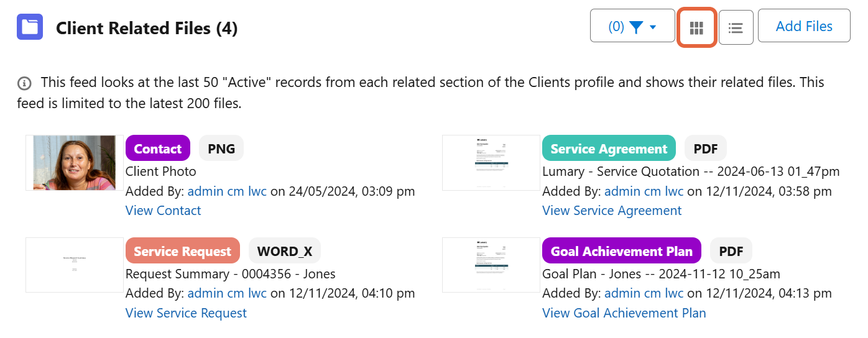Click the purple Goal Achievement Plan tag

[621, 251]
